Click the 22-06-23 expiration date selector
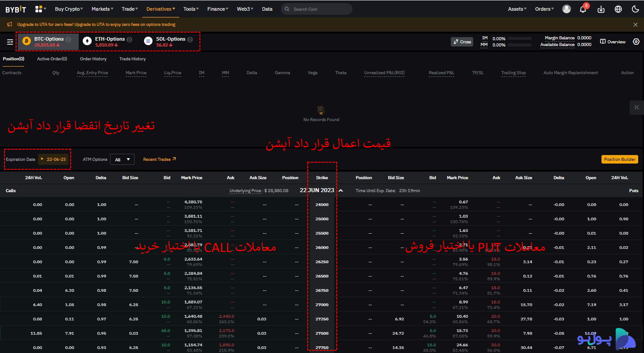The image size is (644, 353). [x=54, y=159]
